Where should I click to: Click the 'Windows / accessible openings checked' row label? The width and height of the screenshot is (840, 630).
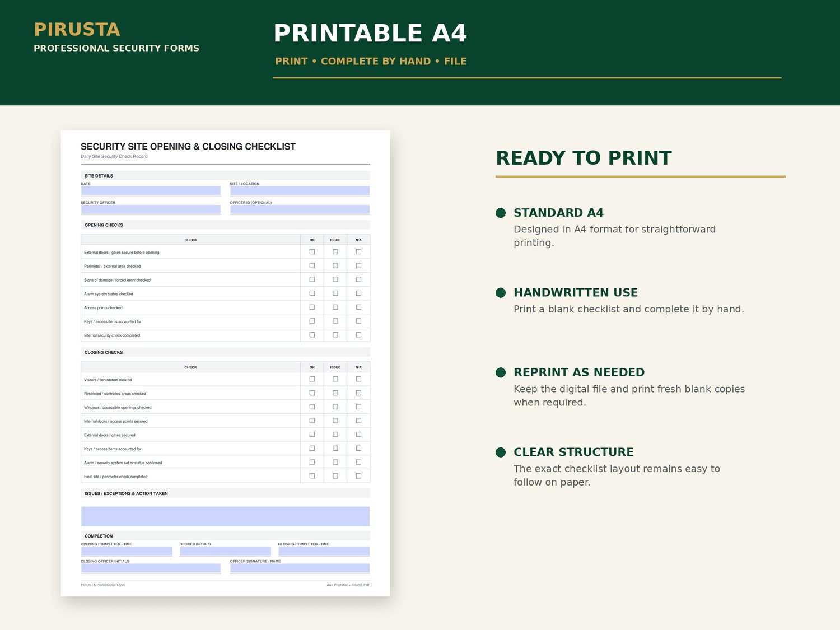(x=118, y=407)
